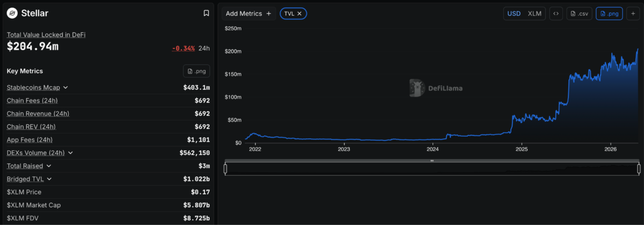This screenshot has height=225, width=644.
Task: Click the bookmark icon beside Stellar
Action: click(206, 13)
